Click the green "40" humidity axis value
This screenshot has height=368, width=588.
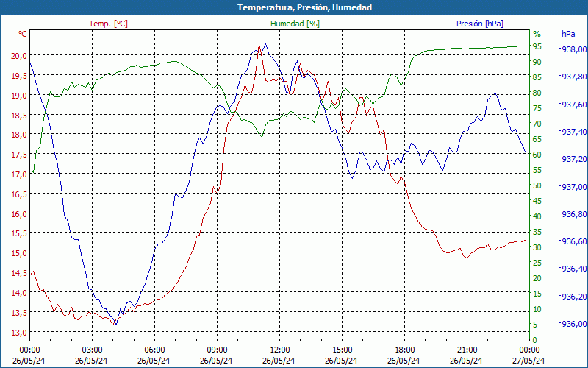[x=537, y=216]
